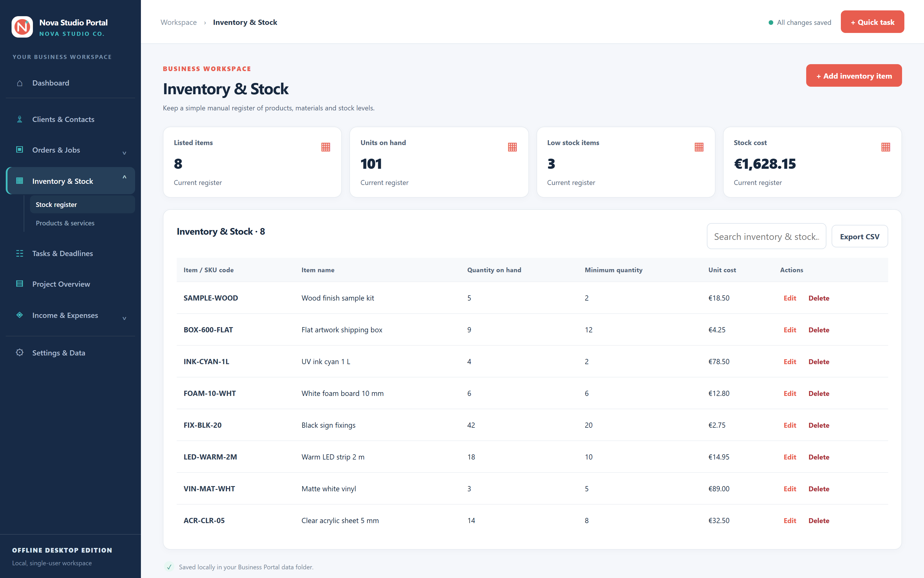Click the Inventory & Stock grid icon in sidebar

click(x=19, y=181)
